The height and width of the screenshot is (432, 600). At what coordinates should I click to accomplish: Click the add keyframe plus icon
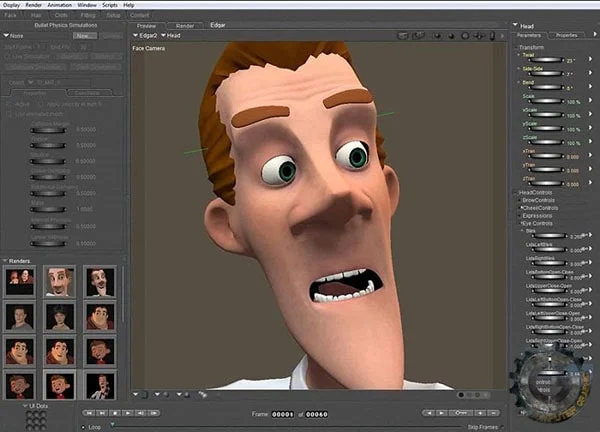click(x=480, y=413)
